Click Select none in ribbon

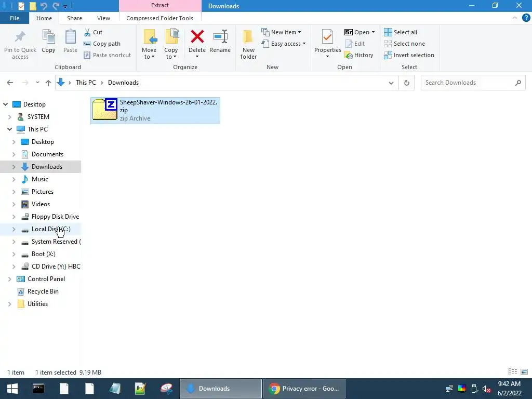[x=404, y=44]
